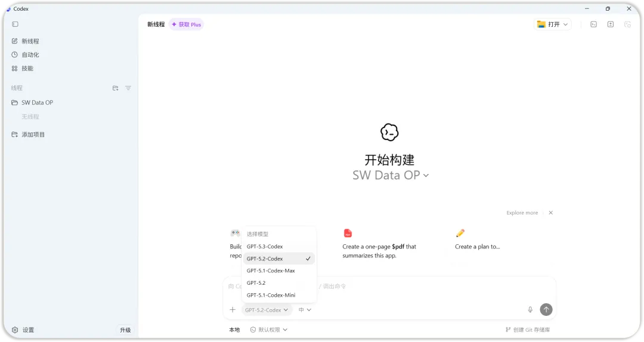Click the diff panel icon in header

(x=611, y=24)
